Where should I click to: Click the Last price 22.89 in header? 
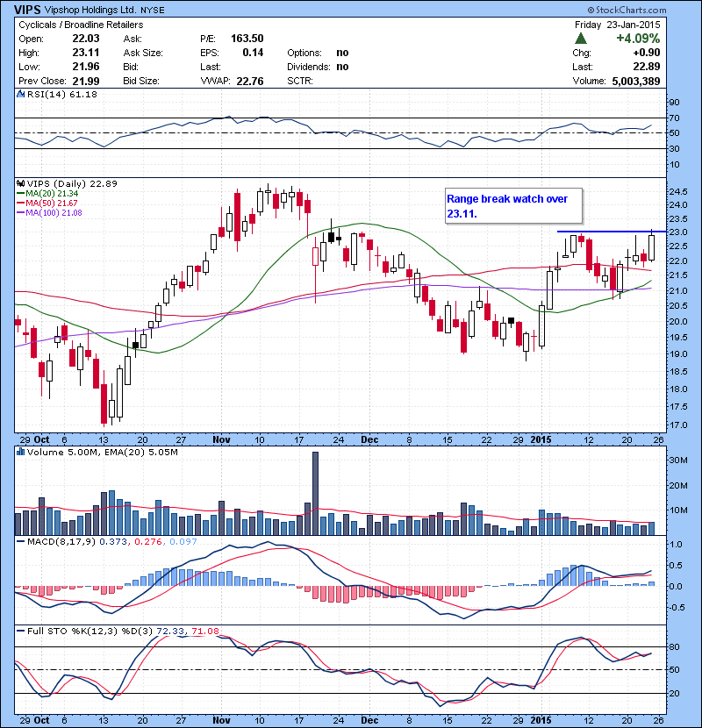coord(646,67)
